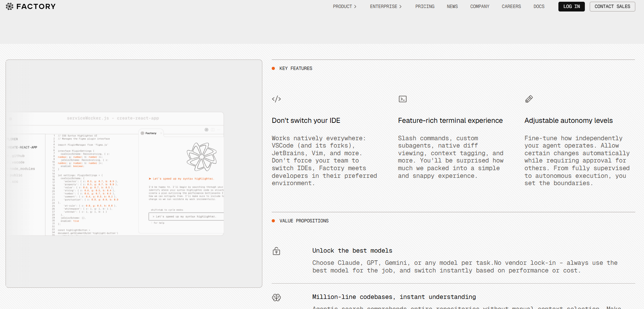Navigate to Company page
The height and width of the screenshot is (309, 644).
[x=479, y=6]
